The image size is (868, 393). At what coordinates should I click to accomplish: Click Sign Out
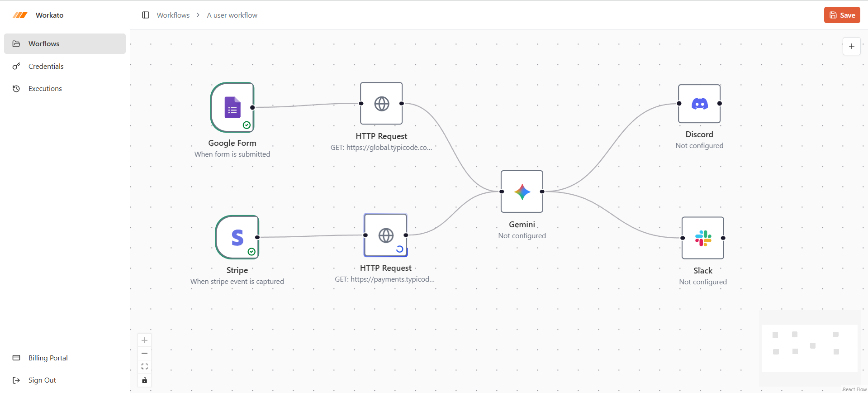tap(42, 380)
